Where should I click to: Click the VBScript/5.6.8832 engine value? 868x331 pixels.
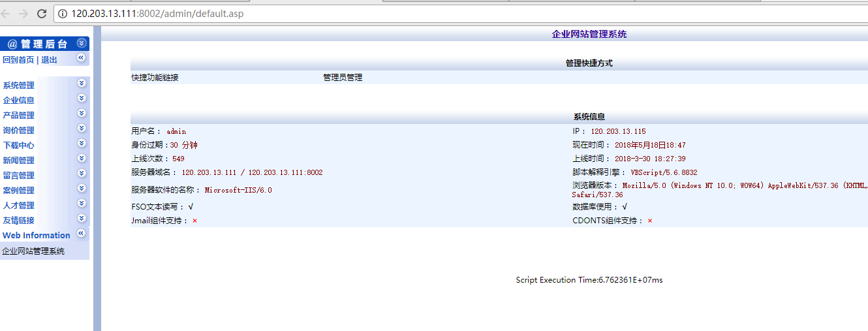[664, 172]
